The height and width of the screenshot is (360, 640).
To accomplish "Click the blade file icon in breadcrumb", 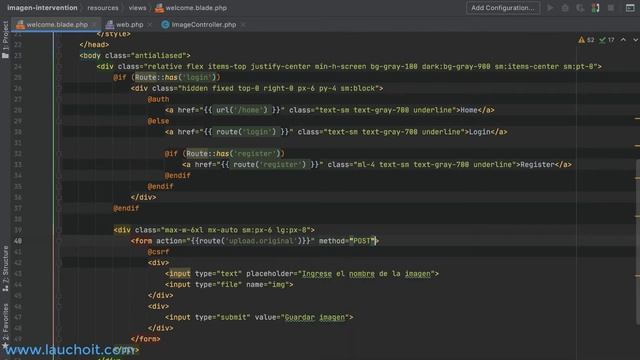I will click(x=159, y=8).
